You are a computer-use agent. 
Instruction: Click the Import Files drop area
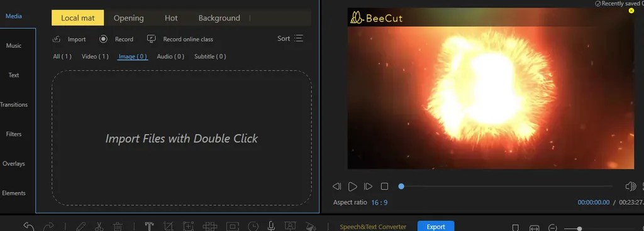click(182, 137)
